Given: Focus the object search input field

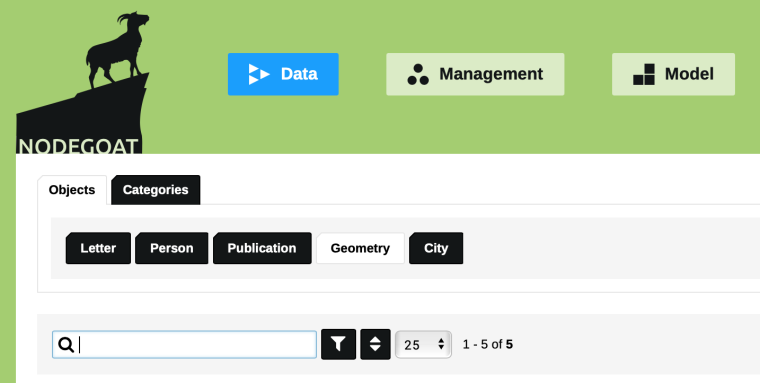Looking at the screenshot, I should click(x=184, y=345).
